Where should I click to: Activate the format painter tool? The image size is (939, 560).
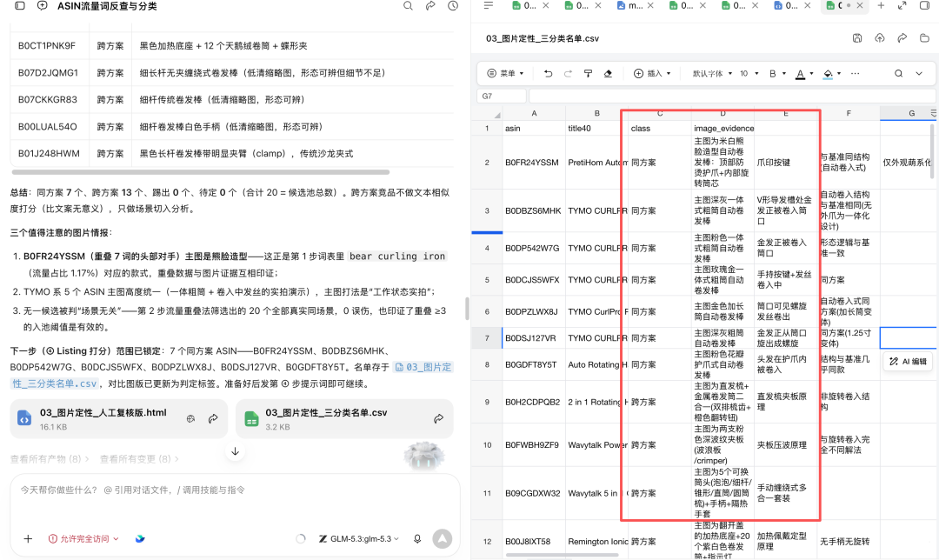[x=588, y=73]
